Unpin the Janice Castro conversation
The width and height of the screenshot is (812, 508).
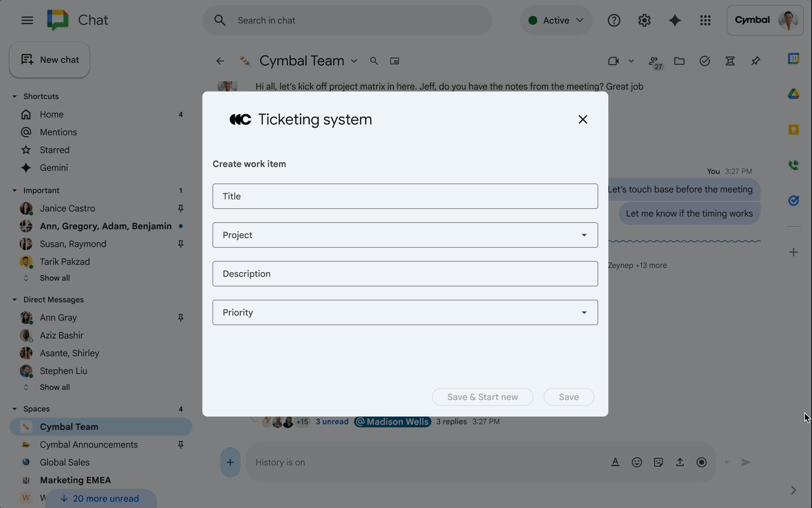click(x=180, y=208)
